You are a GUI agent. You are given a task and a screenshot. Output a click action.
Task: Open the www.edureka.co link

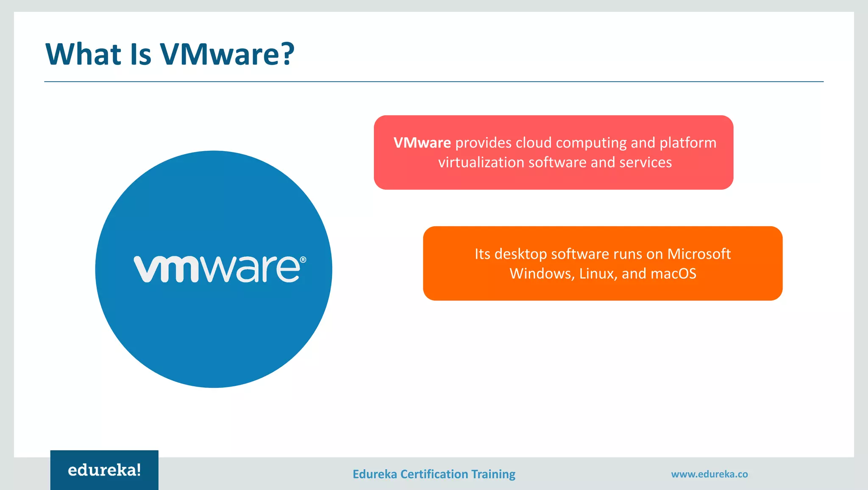(709, 474)
